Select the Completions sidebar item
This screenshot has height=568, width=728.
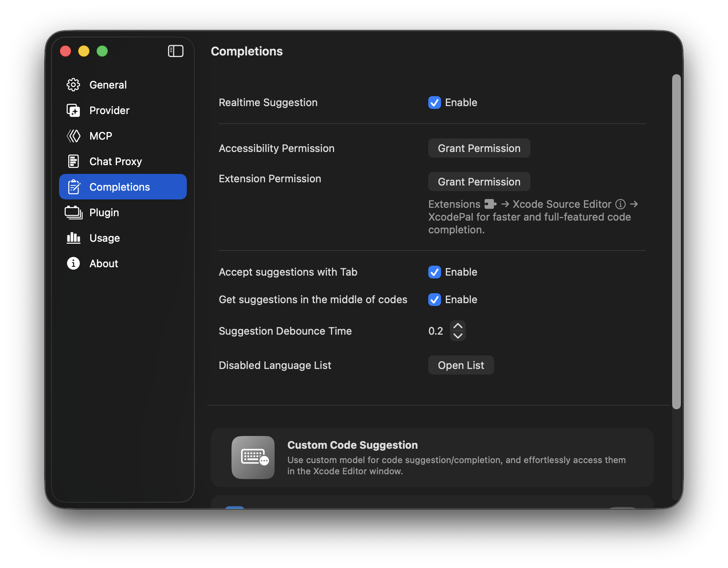[123, 187]
